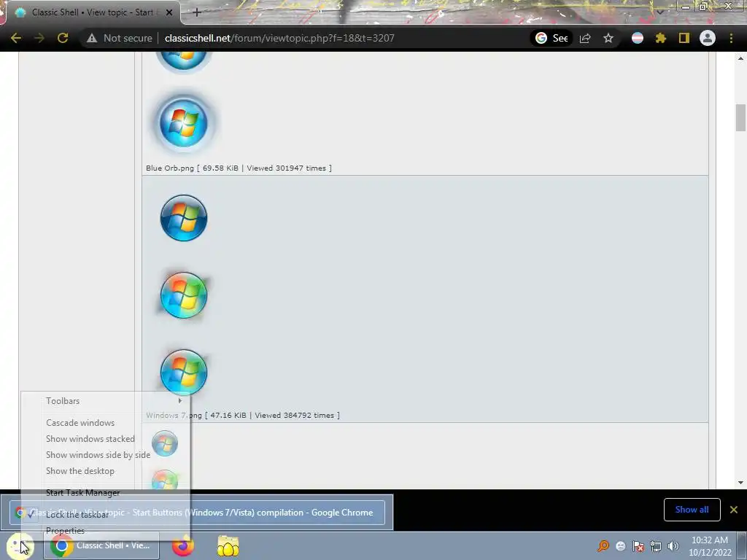Open the tab search chevron
The image size is (747, 560).
659,12
